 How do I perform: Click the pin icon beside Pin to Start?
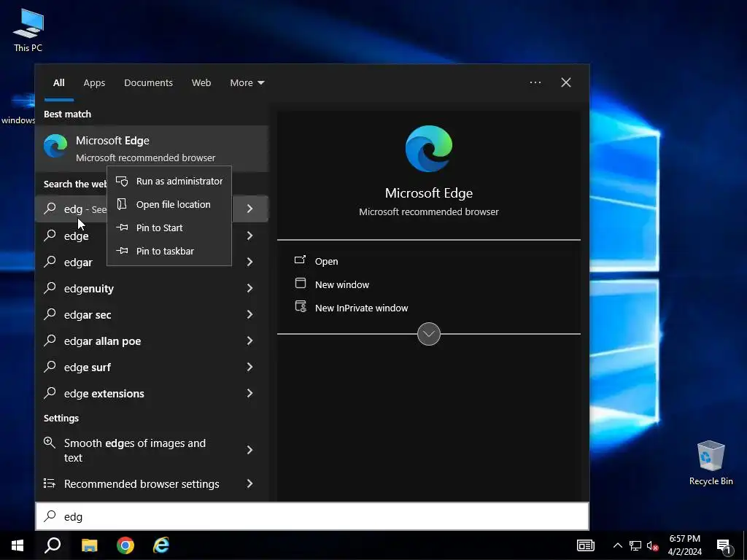click(122, 227)
